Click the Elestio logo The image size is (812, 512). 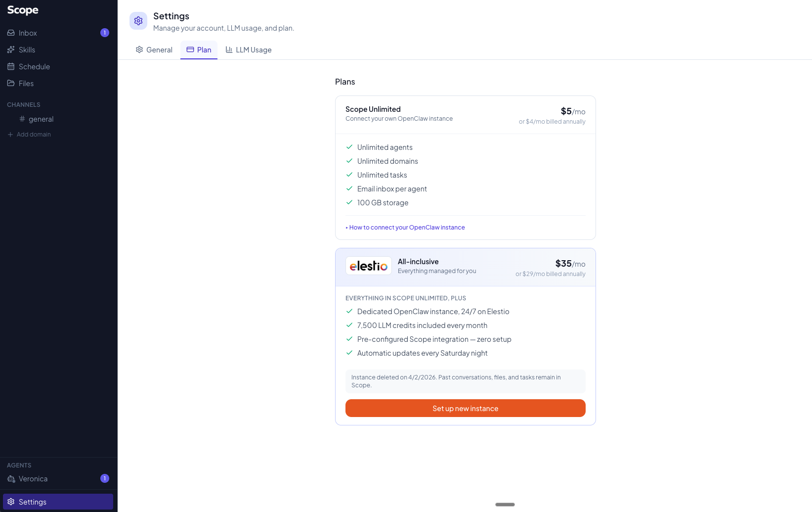tap(369, 266)
